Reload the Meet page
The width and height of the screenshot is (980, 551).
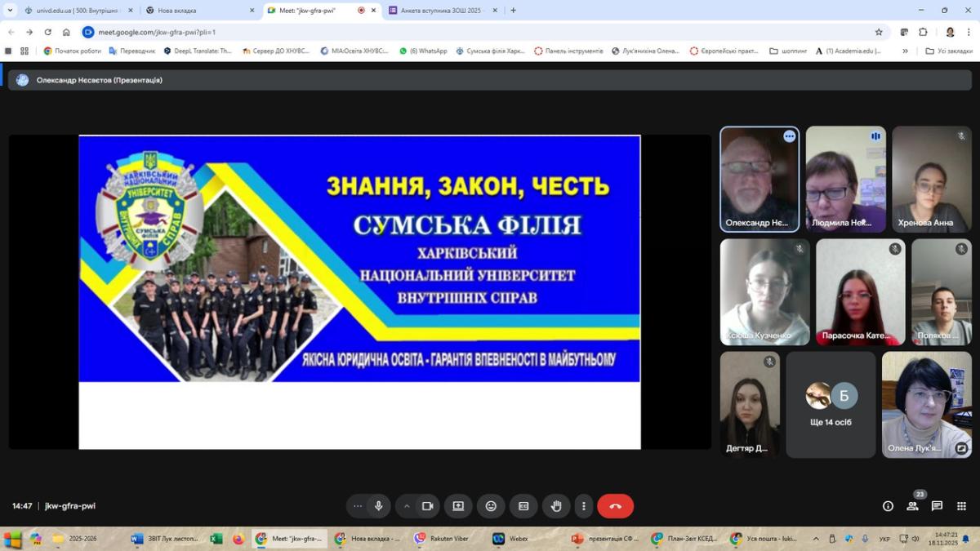point(47,32)
